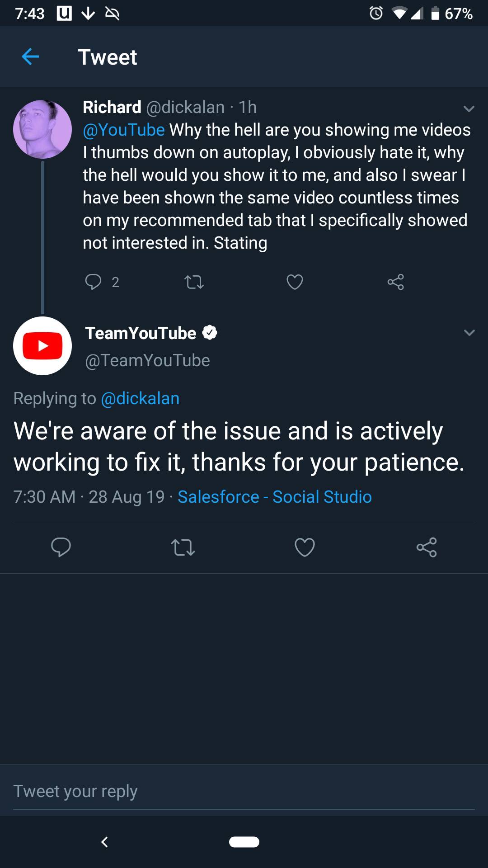Share Richard's tweet
The height and width of the screenshot is (868, 488).
point(395,282)
